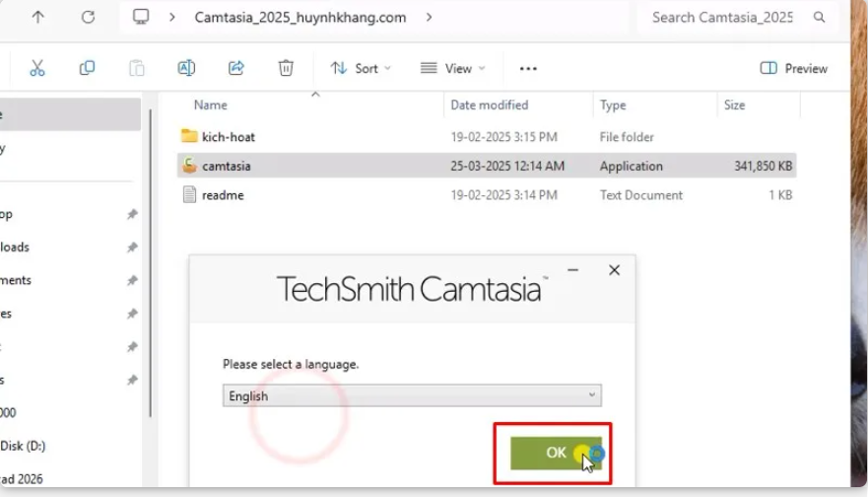Screen dimensions: 868x497
Task: Click the Rename icon in toolbar
Action: 186,68
